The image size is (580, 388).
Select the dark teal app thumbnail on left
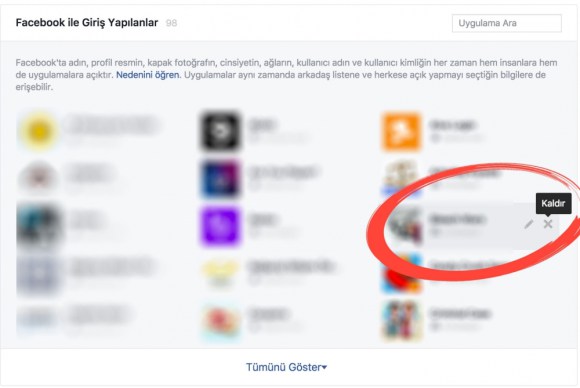(x=38, y=226)
